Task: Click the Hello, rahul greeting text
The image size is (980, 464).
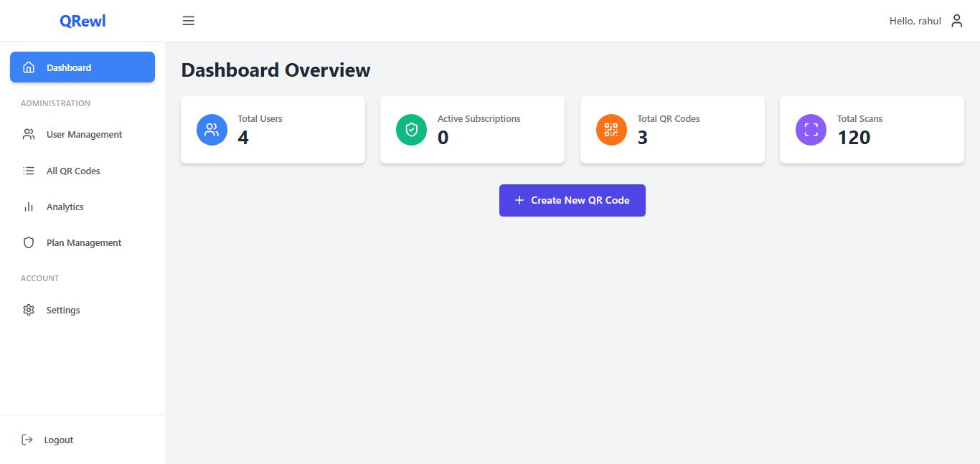Action: click(x=915, y=21)
